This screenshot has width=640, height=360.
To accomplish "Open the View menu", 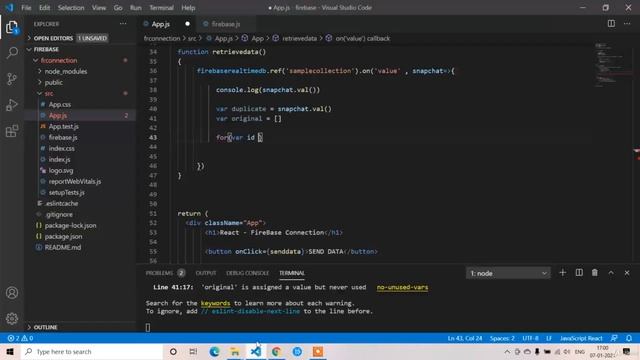I will click(x=99, y=7).
